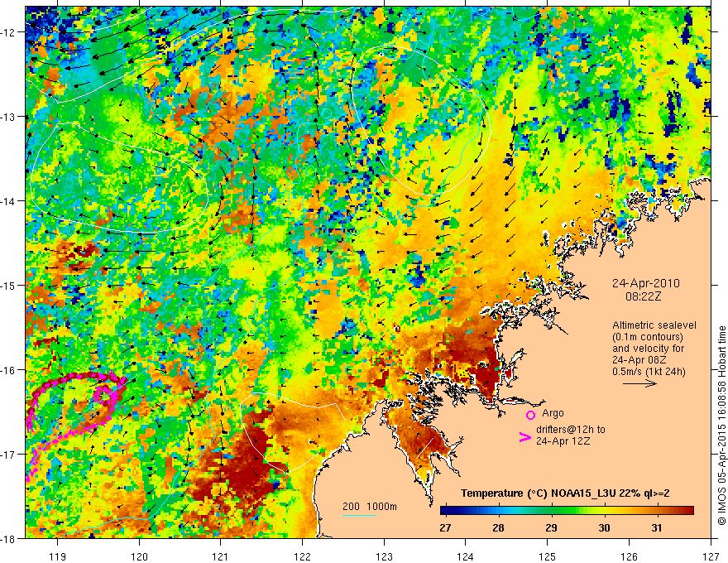Viewport: 728px width, 563px height.
Task: Click the latitude label -14
Action: click(x=9, y=201)
